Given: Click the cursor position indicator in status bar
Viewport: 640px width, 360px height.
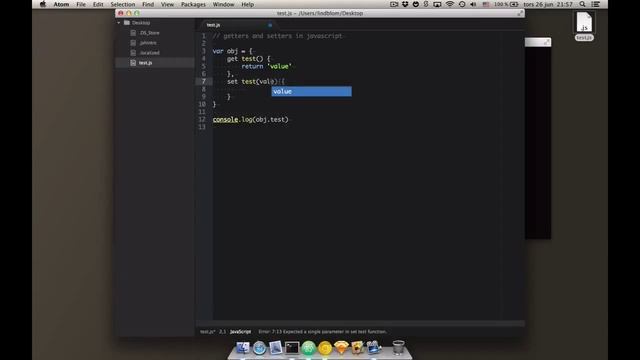Looking at the screenshot, I should pyautogui.click(x=222, y=332).
